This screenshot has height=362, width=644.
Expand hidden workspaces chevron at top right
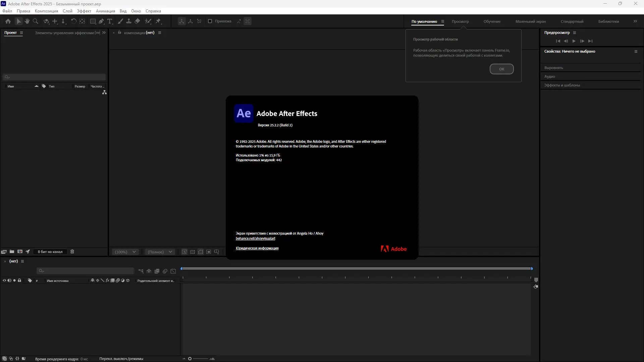click(x=635, y=21)
